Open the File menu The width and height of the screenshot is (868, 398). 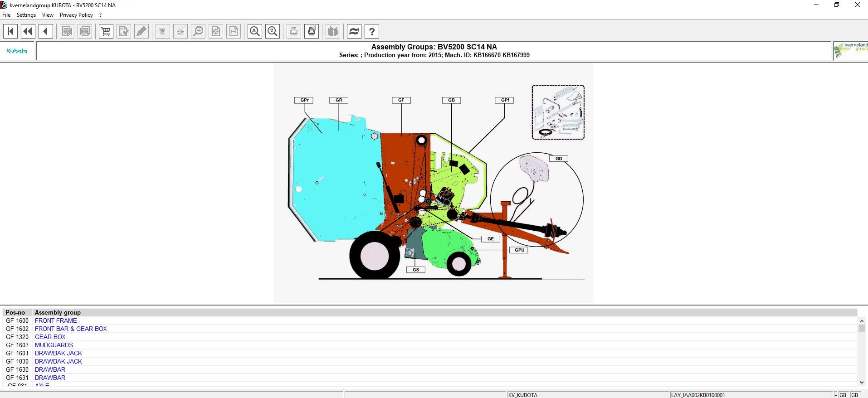tap(6, 15)
